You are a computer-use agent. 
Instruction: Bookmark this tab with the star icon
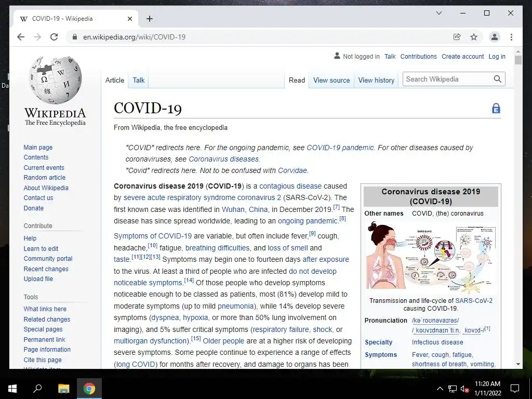[x=474, y=37]
